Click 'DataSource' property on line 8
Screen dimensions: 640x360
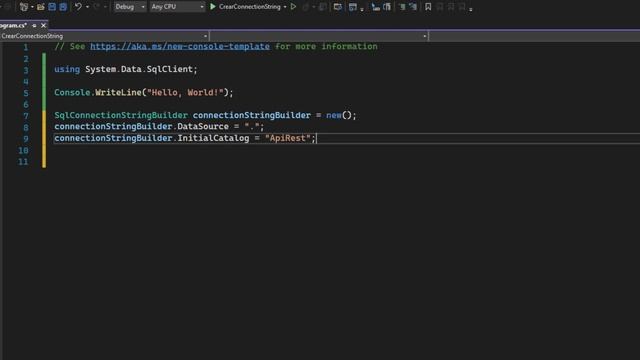203,127
